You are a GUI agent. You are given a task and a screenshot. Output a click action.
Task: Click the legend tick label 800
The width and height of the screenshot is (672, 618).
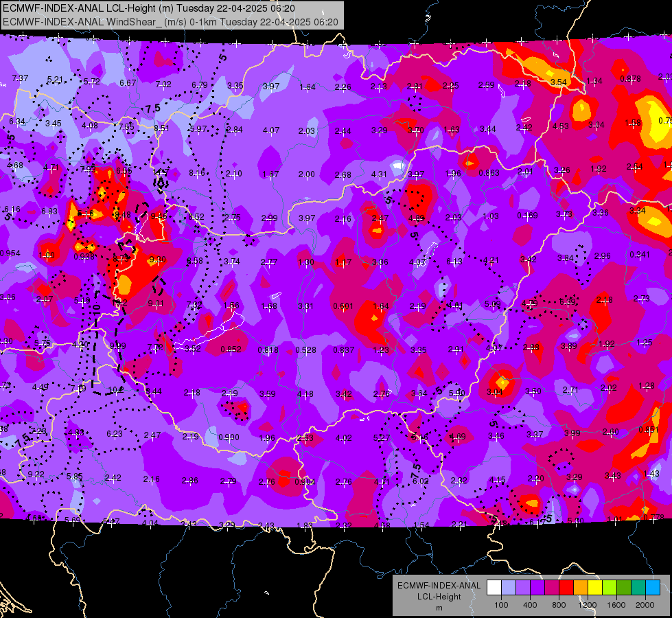tap(559, 605)
